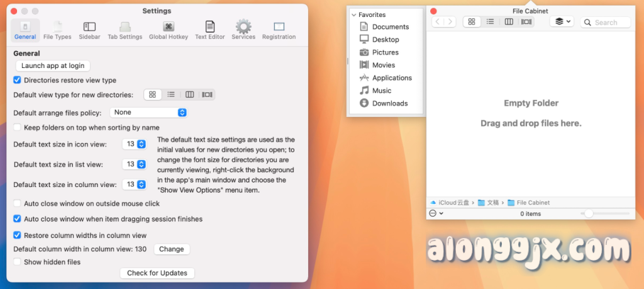Open Tab Settings pane
Image resolution: width=644 pixels, height=289 pixels.
click(125, 31)
